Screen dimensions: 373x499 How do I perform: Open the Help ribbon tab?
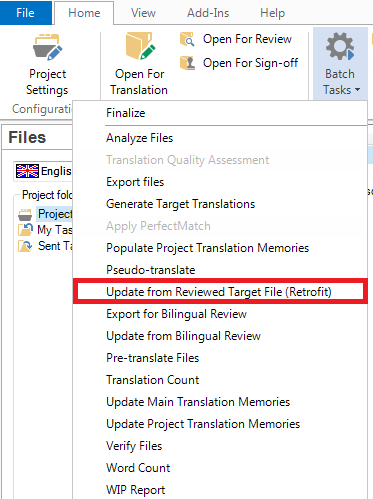point(272,13)
